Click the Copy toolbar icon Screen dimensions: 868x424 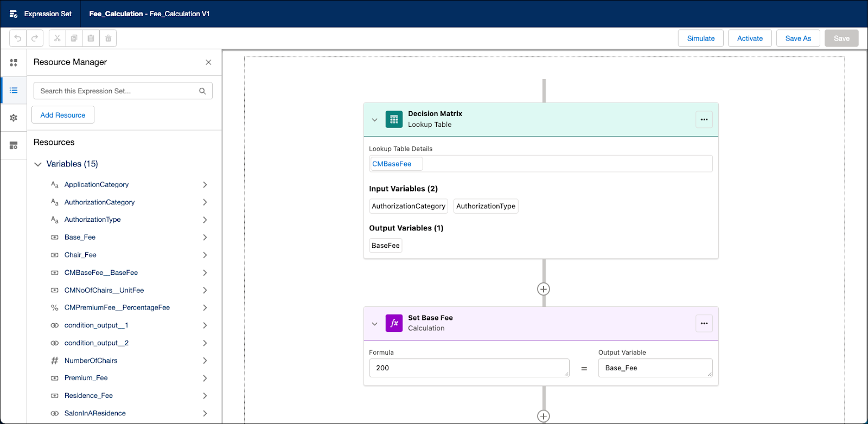click(x=74, y=38)
